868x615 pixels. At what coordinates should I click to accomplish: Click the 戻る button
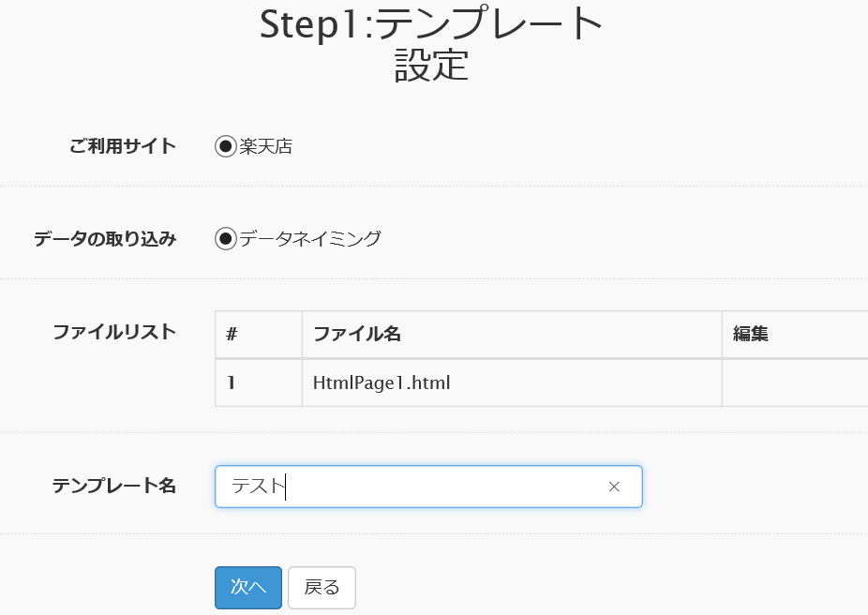pyautogui.click(x=322, y=587)
